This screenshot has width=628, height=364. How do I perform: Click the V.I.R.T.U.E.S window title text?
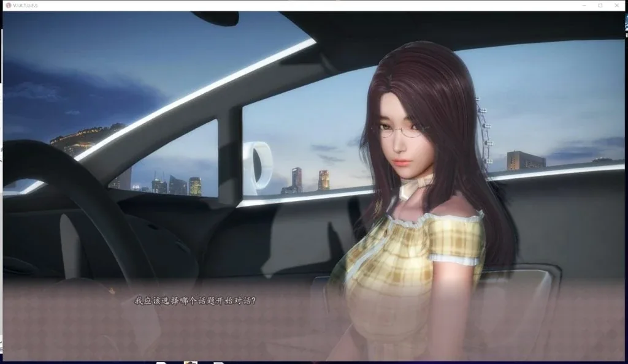coord(25,6)
